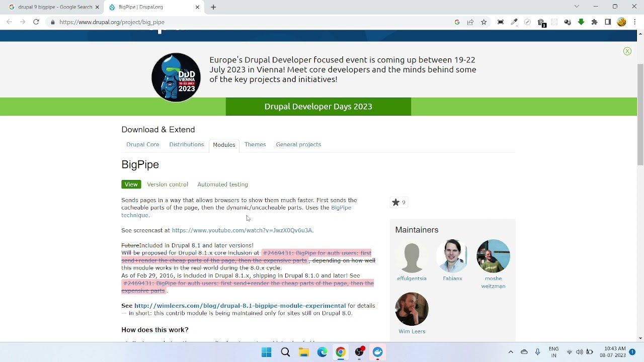Viewport: 644px width, 362px height.
Task: Open moshe weitzman maintainer photo
Action: coord(493,256)
